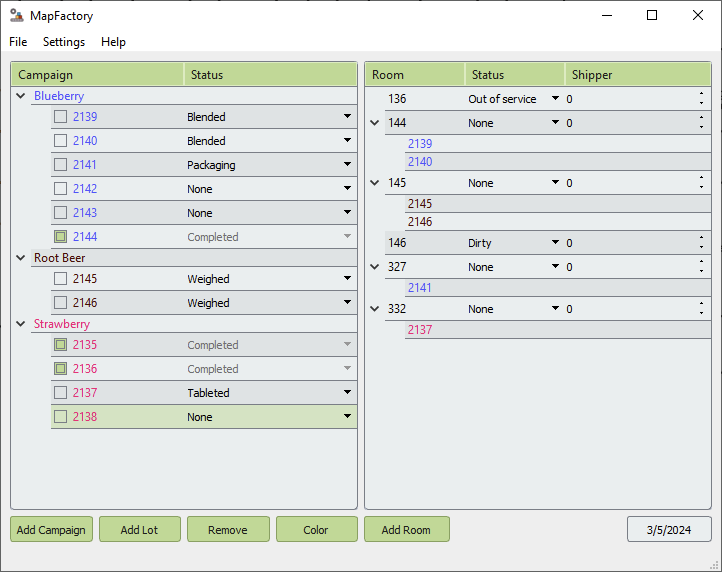Image resolution: width=722 pixels, height=572 pixels.
Task: Click the Add Campaign button
Action: click(51, 529)
